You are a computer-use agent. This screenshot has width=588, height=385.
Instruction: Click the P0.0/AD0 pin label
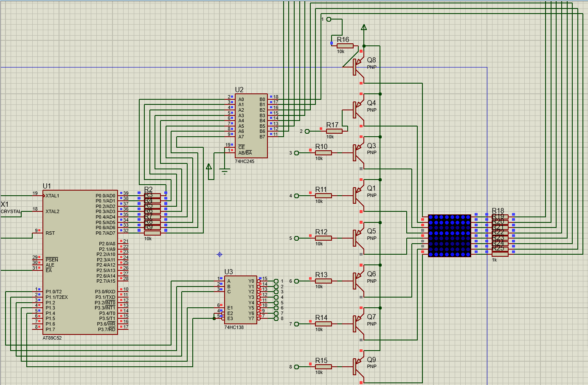(x=105, y=196)
